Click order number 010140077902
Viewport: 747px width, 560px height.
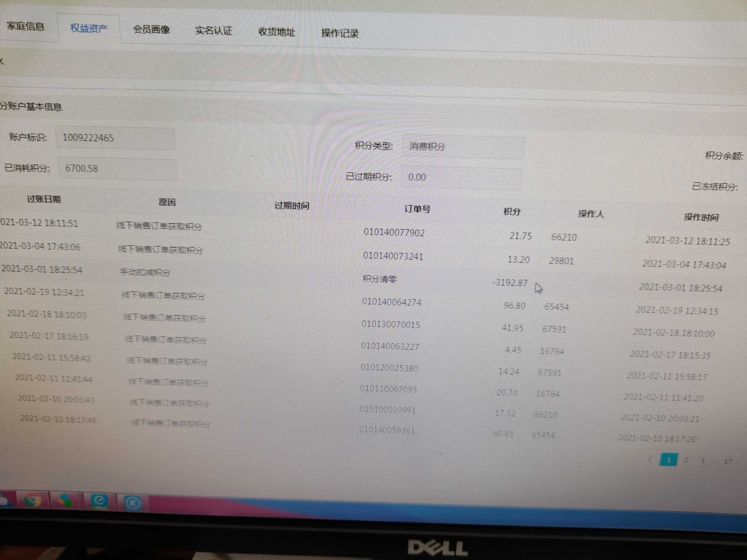point(394,233)
